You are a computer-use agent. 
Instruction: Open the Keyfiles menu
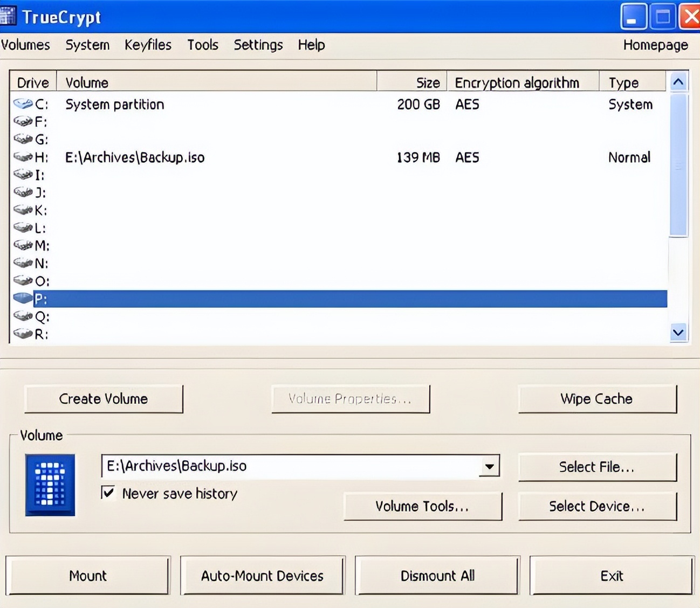pyautogui.click(x=148, y=45)
